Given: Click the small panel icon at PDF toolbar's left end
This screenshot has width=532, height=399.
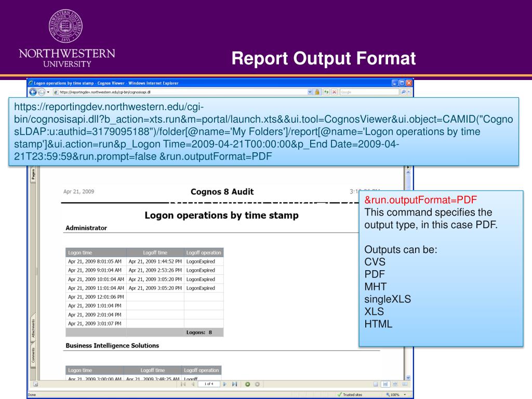Looking at the screenshot, I should tap(36, 384).
